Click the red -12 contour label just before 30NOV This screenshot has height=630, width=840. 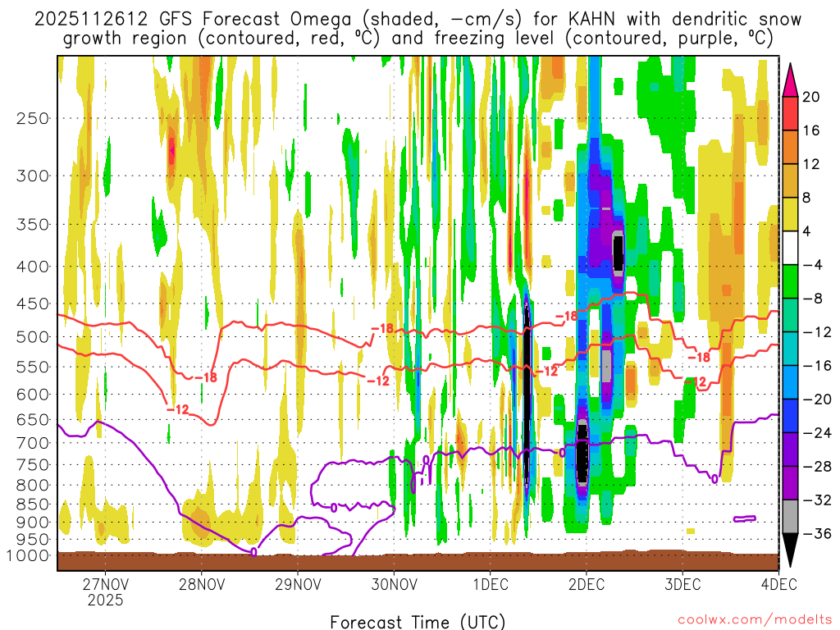pyautogui.click(x=378, y=381)
